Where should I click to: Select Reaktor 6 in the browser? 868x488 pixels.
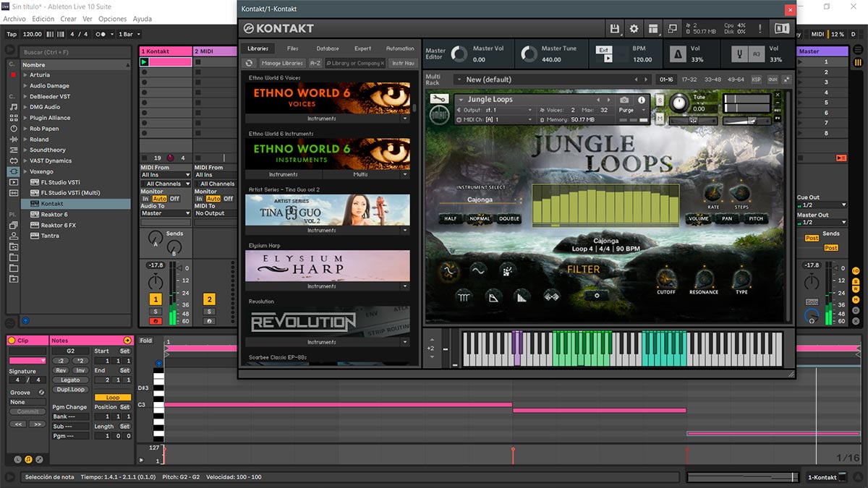tap(54, 215)
